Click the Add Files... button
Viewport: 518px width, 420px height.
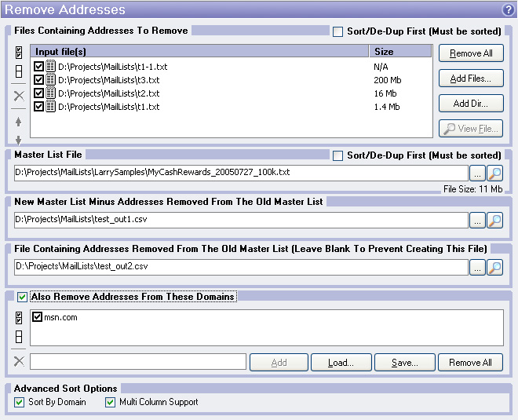pos(471,79)
